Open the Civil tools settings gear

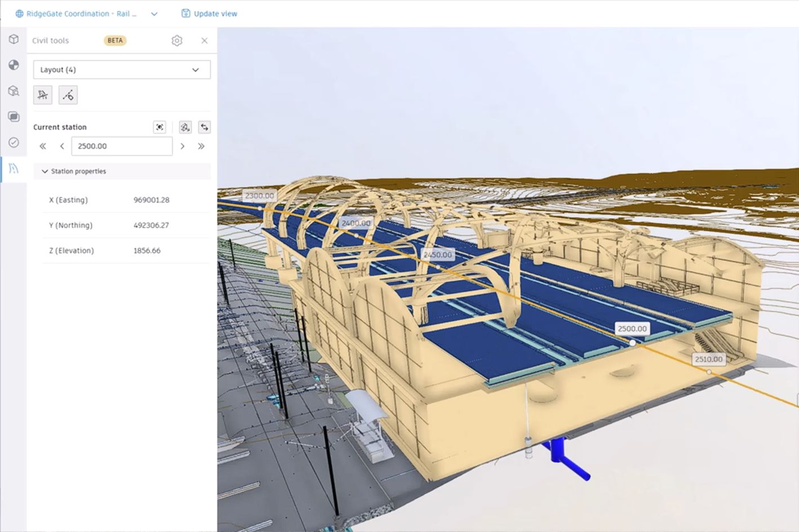(x=176, y=41)
